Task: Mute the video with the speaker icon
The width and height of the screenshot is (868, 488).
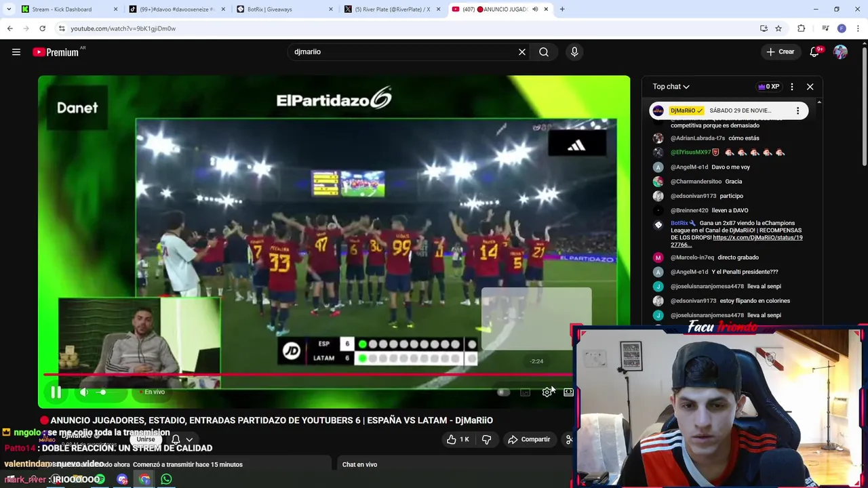Action: 84,392
